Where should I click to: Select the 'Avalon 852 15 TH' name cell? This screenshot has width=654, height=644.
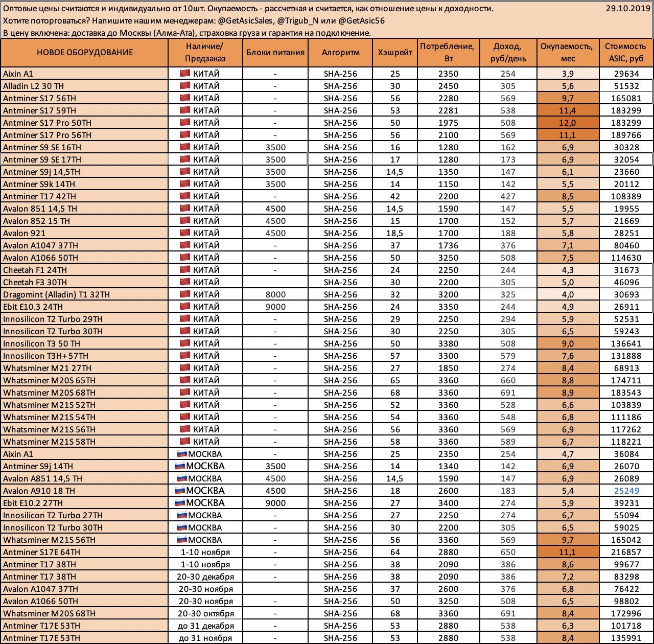85,221
